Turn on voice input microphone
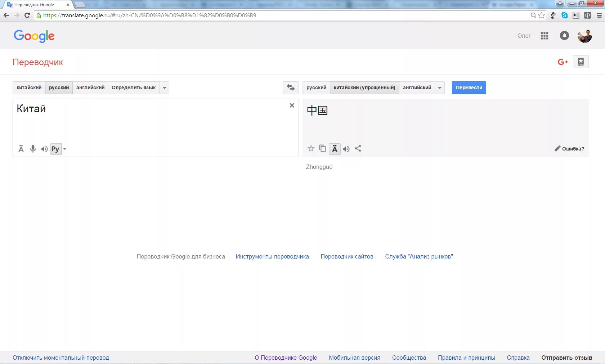605x364 pixels. click(33, 149)
